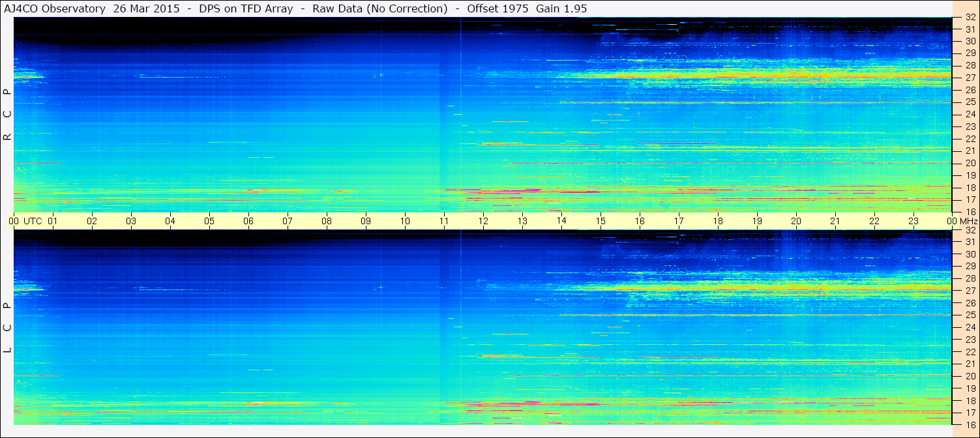
Task: Click the 30 MHz label of RCP panel
Action: (x=970, y=41)
